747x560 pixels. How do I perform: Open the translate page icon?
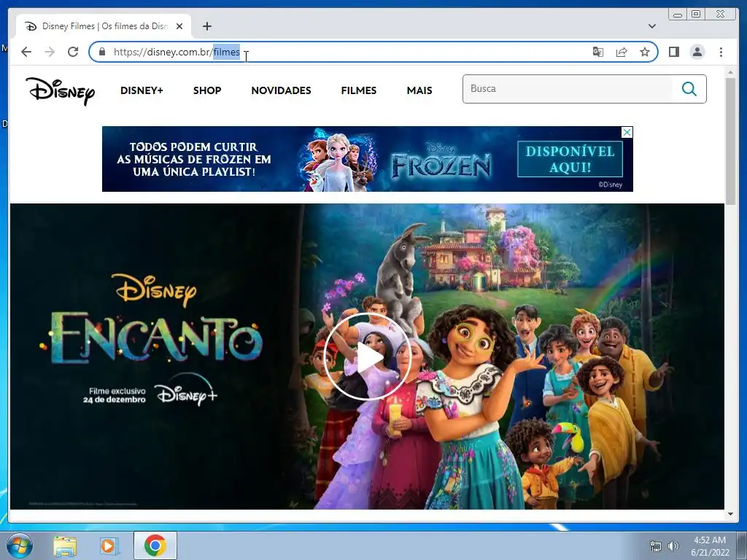pyautogui.click(x=598, y=52)
